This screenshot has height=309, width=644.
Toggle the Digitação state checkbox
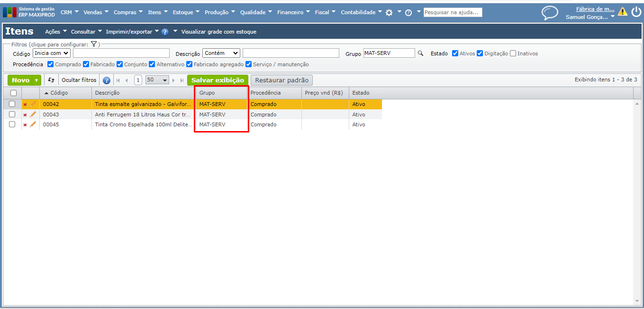pos(480,53)
